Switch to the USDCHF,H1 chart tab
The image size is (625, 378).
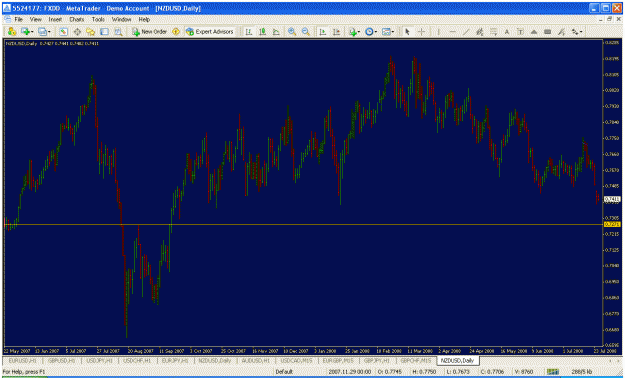[x=137, y=360]
